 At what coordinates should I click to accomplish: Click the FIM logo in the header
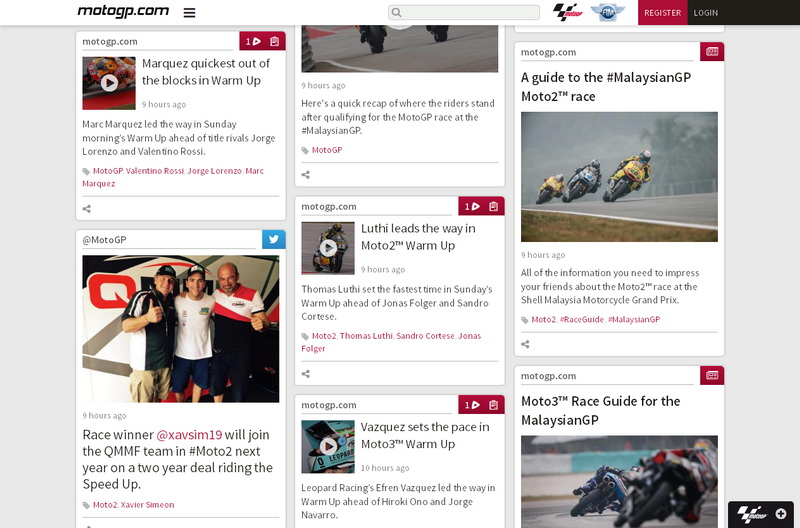[607, 12]
